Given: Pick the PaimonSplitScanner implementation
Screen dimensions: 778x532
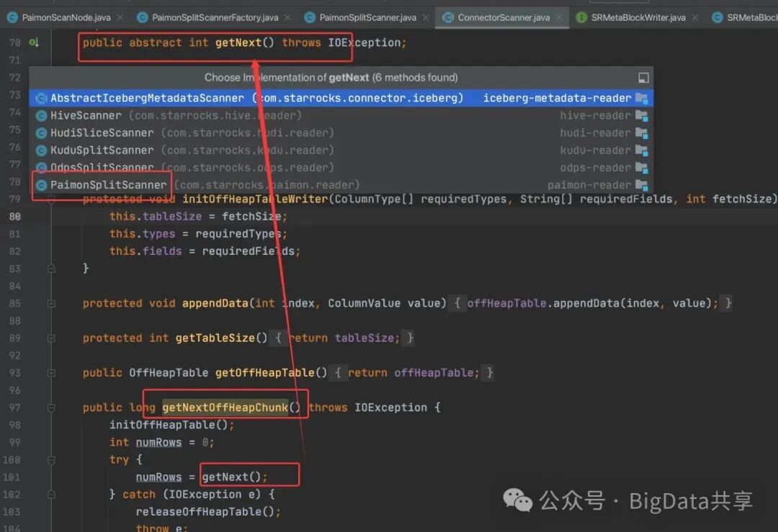Looking at the screenshot, I should pyautogui.click(x=341, y=185).
